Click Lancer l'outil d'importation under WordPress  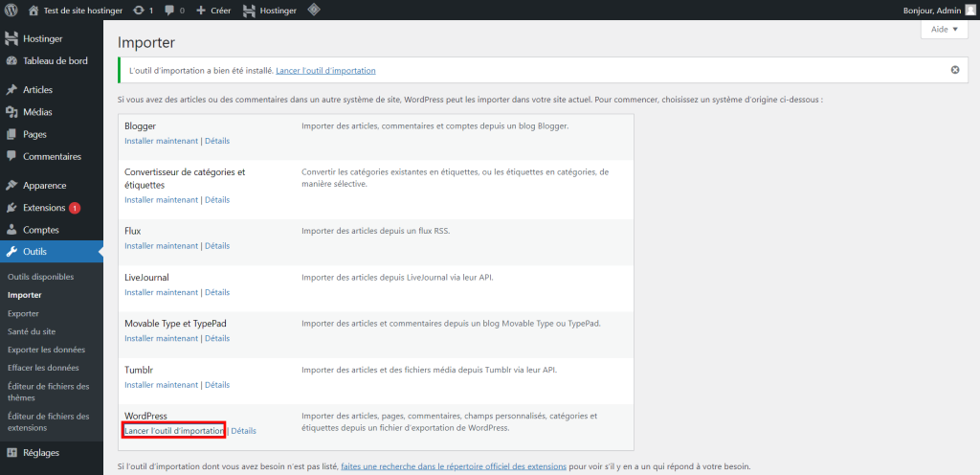click(174, 431)
